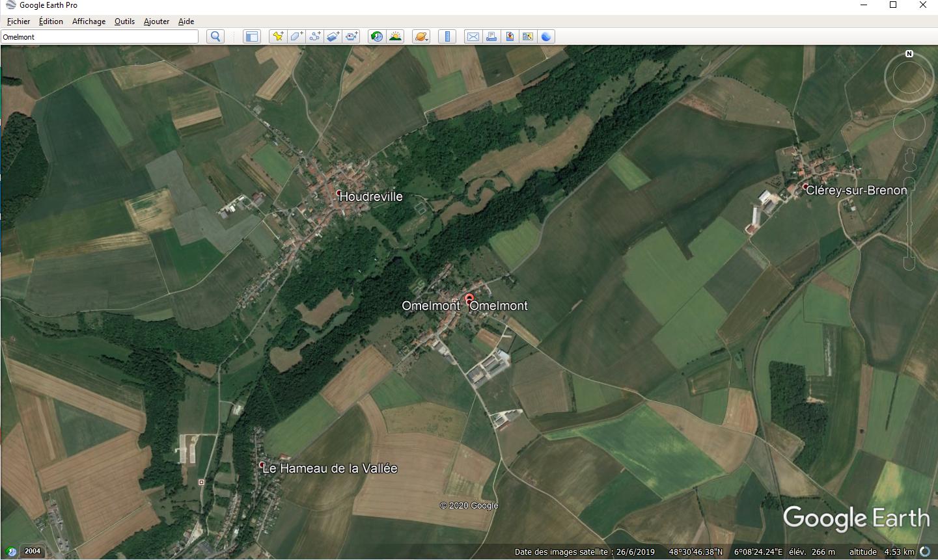Viewport: 938px width, 560px height.
Task: Click the save image icon
Action: [510, 36]
